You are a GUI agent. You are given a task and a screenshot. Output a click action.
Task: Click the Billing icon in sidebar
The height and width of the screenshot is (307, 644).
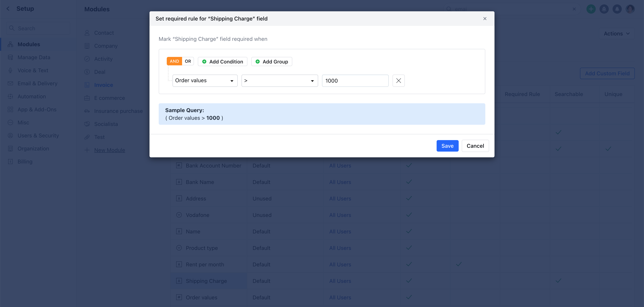10,162
